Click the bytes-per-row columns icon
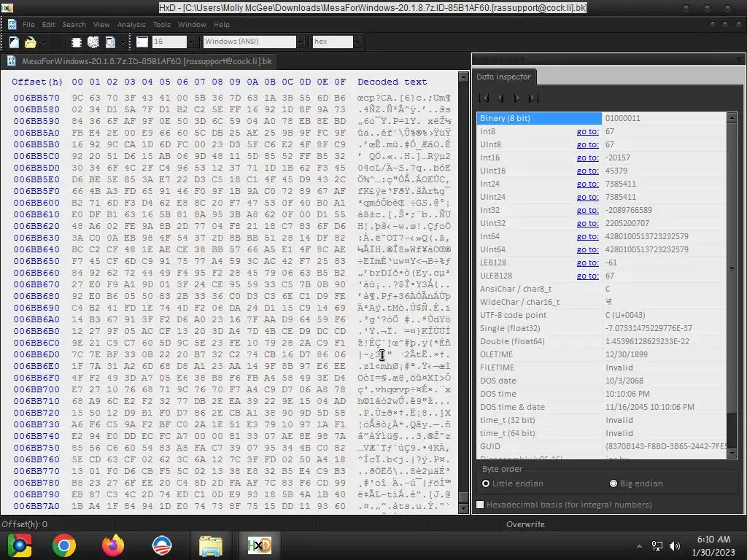747x560 pixels. 142,42
